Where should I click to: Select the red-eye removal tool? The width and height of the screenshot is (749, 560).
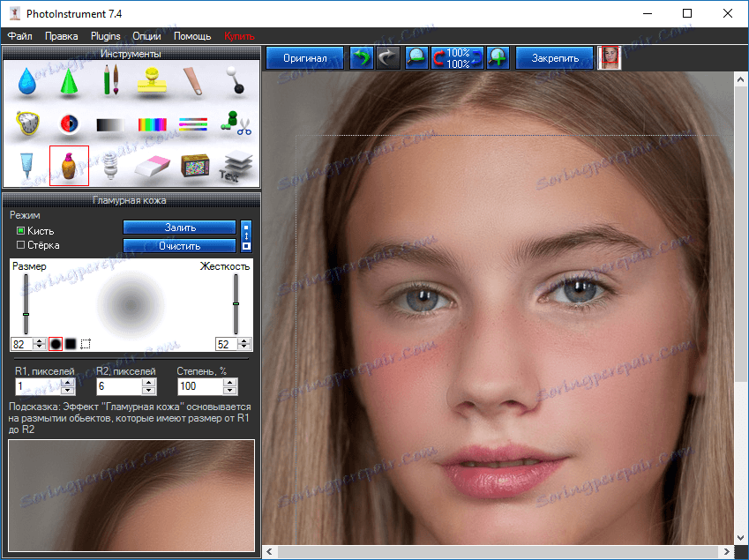click(69, 123)
